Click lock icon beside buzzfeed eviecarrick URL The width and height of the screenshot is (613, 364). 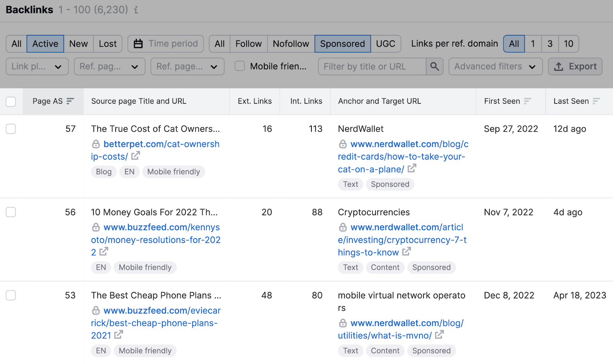tap(96, 310)
